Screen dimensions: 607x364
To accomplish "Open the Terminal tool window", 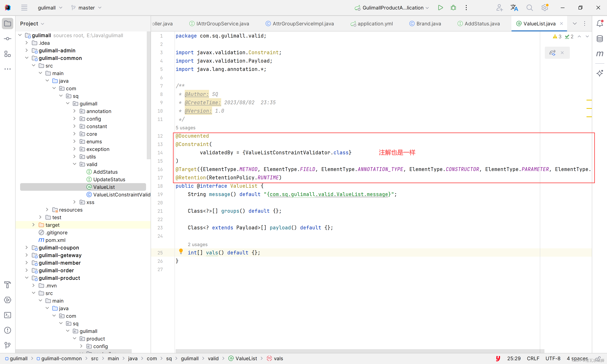I will (8, 315).
